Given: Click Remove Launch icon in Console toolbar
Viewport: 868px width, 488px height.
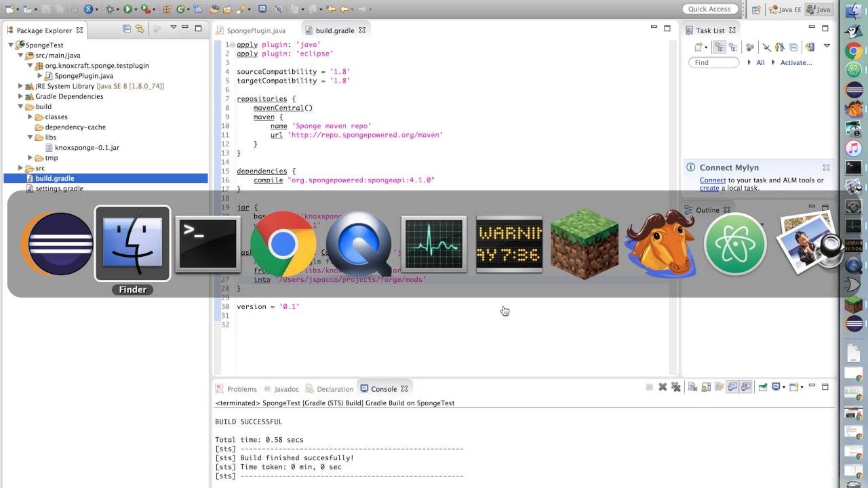Looking at the screenshot, I should coord(663,387).
